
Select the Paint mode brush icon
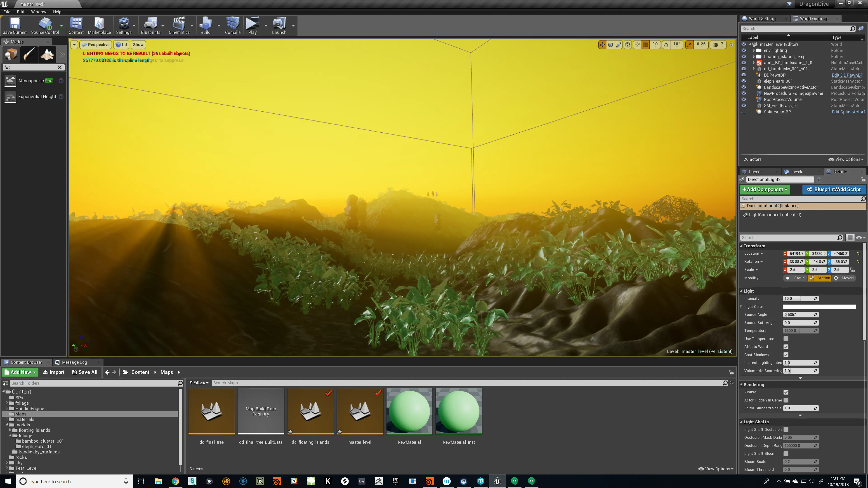pyautogui.click(x=29, y=54)
